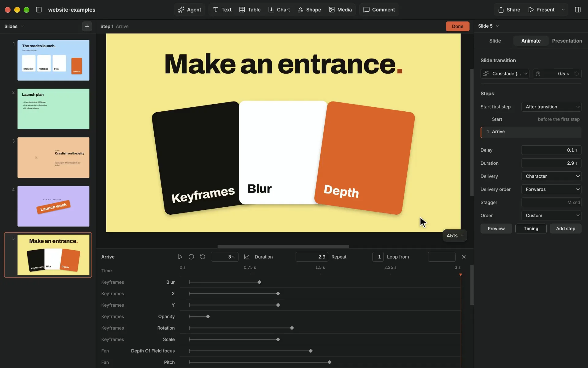Toggle the right inspector panel icon
The image size is (588, 368).
578,10
